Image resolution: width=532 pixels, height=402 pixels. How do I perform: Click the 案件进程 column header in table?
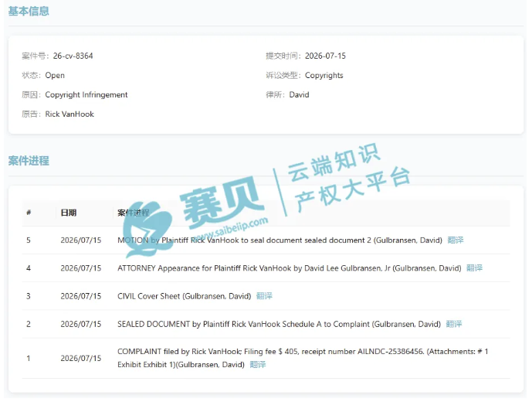(134, 213)
